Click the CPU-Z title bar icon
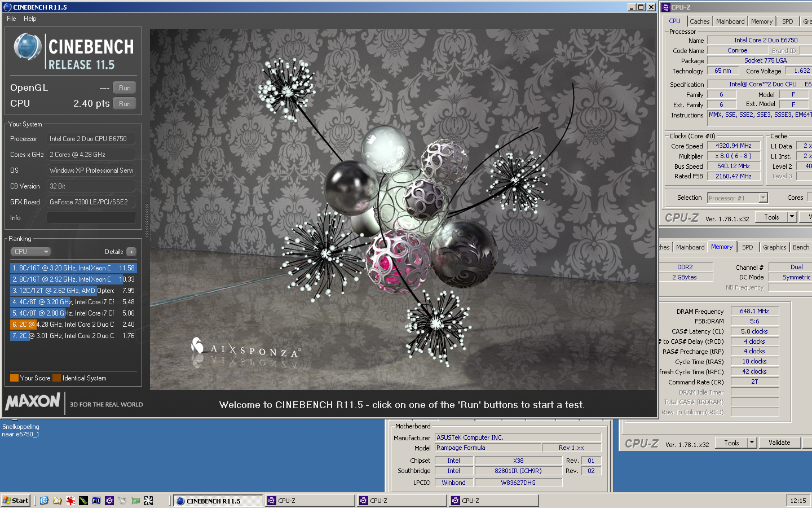 [x=665, y=7]
